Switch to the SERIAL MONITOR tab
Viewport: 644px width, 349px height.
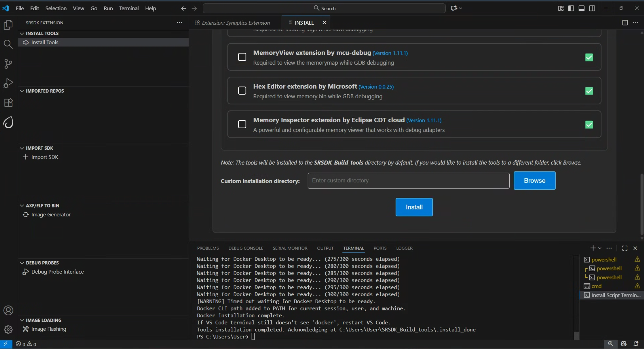pyautogui.click(x=290, y=248)
